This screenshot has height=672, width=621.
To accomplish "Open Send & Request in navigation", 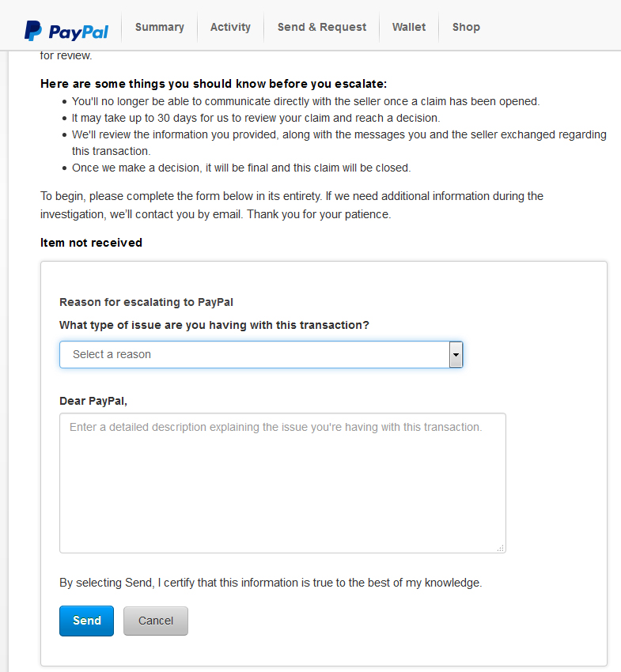I will [321, 27].
